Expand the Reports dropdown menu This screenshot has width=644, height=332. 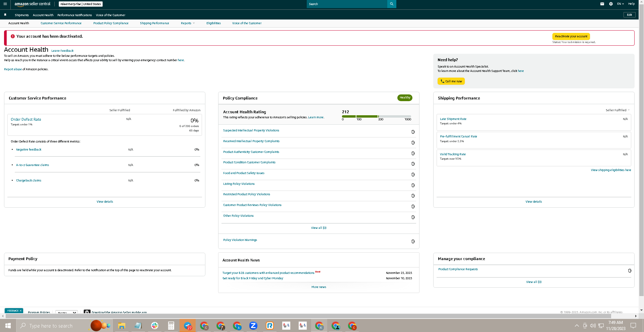tap(188, 23)
